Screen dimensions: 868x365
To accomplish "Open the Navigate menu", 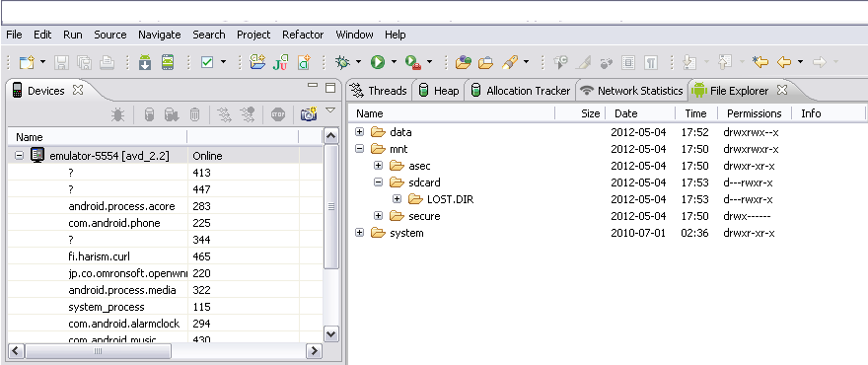I will click(x=160, y=35).
